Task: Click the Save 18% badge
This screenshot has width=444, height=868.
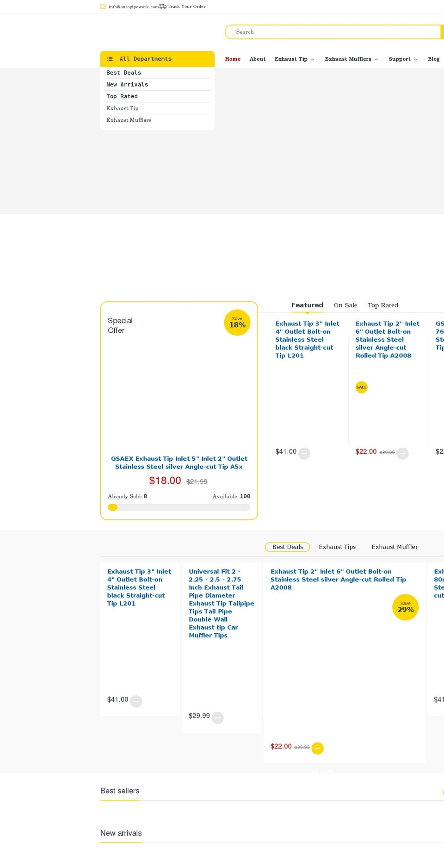Action: tap(237, 322)
